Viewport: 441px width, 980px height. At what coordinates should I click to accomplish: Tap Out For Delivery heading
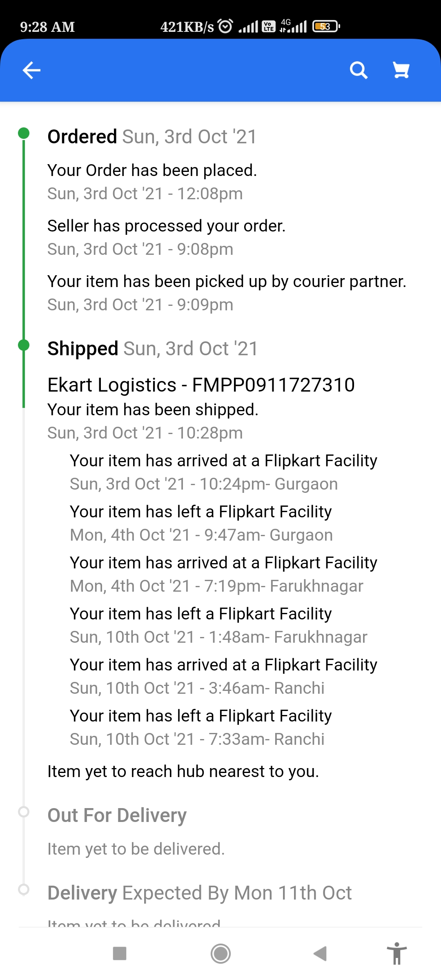(117, 815)
